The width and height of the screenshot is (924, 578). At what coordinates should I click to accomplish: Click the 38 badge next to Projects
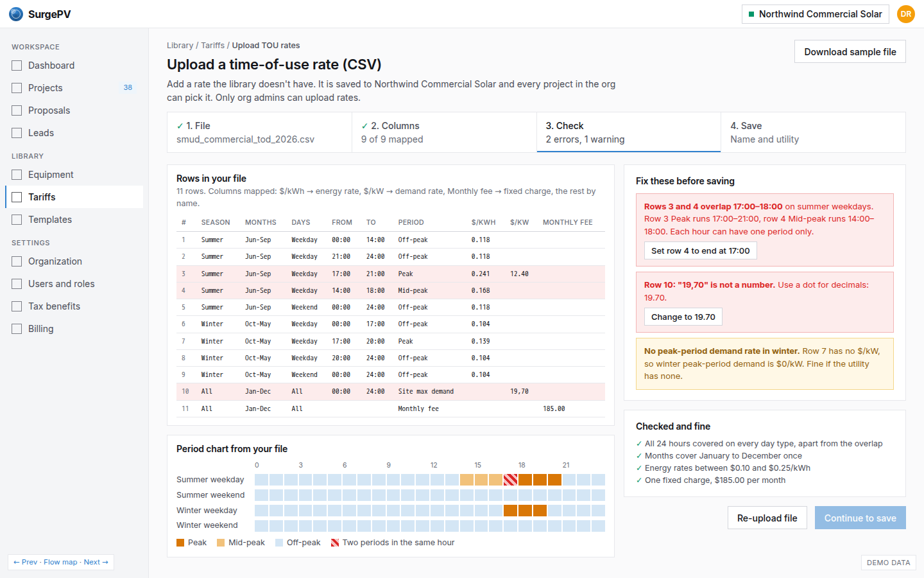(x=128, y=88)
